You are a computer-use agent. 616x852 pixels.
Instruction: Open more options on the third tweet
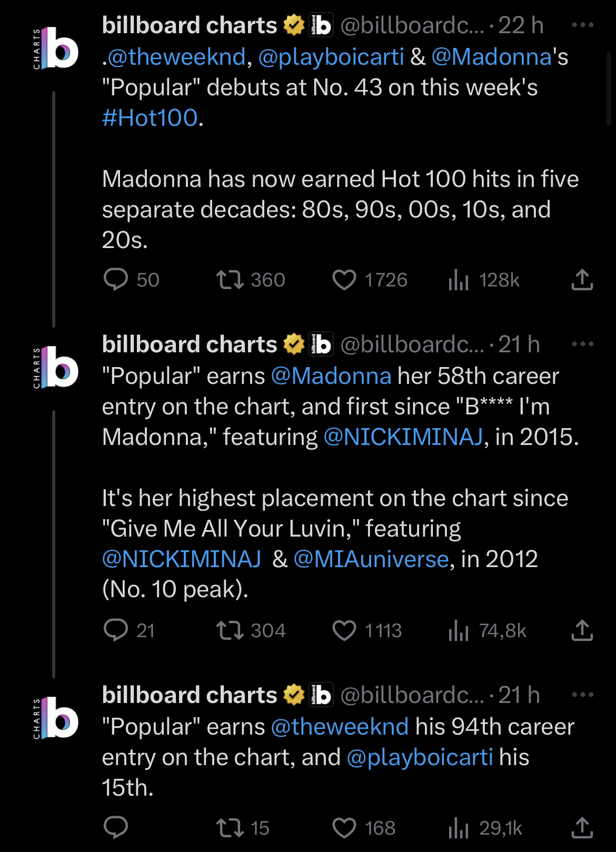[x=582, y=695]
